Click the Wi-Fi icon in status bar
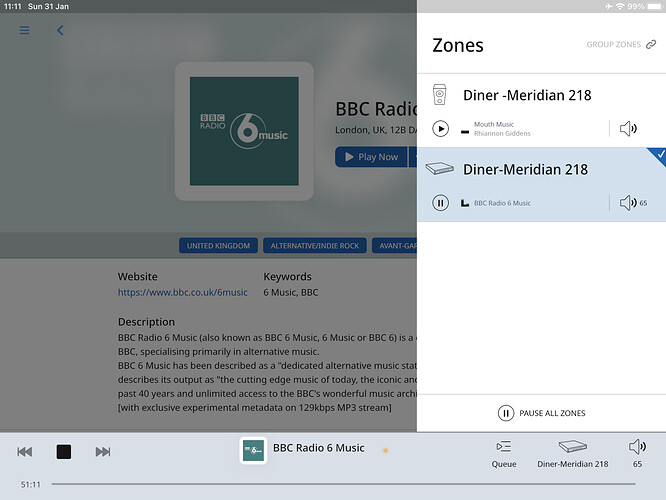 point(620,6)
